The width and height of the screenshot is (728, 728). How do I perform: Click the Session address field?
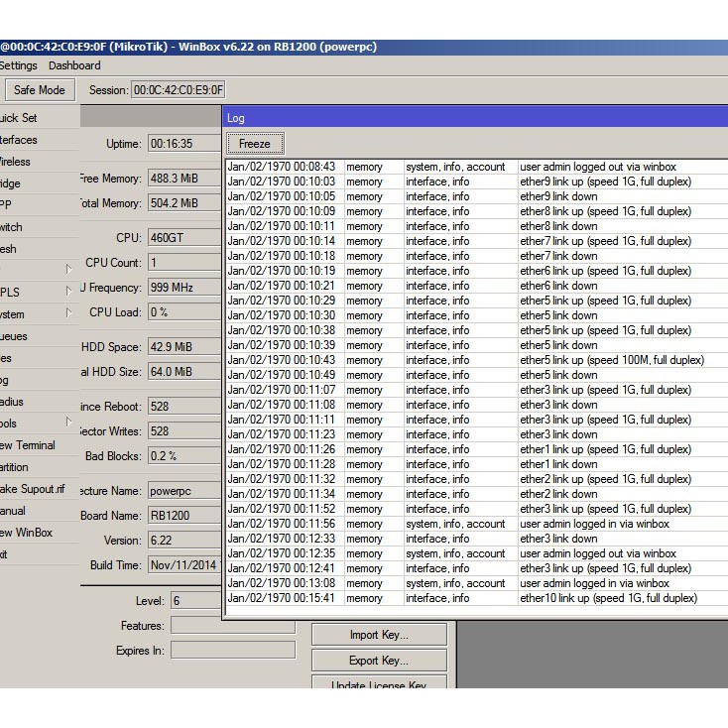coord(178,90)
